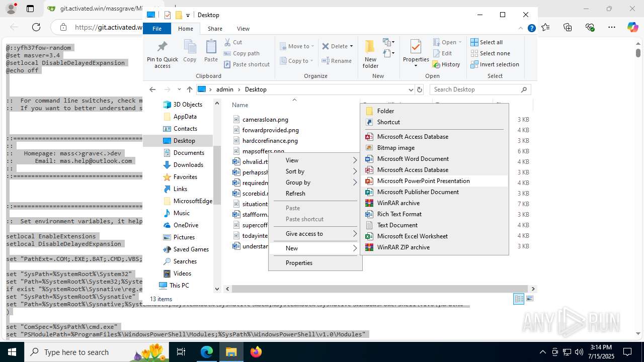The image size is (644, 362).
Task: Open the File ribbon tab
Action: [157, 29]
